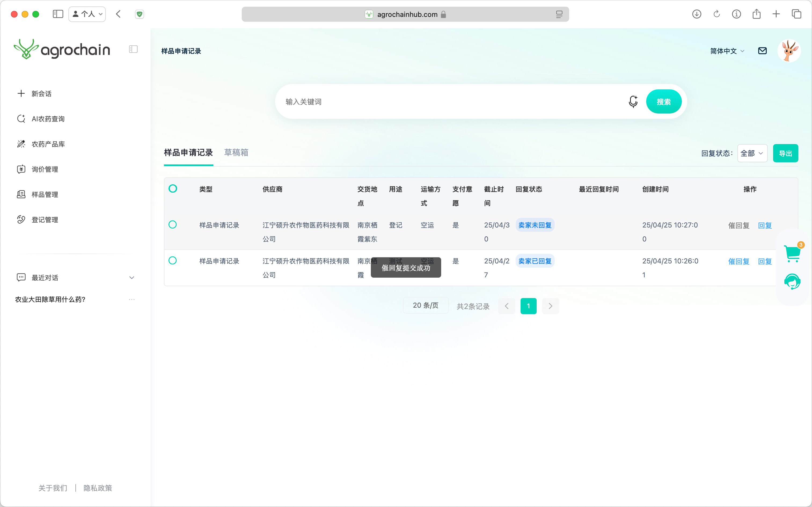
Task: Click the voice input microphone icon
Action: (x=633, y=101)
